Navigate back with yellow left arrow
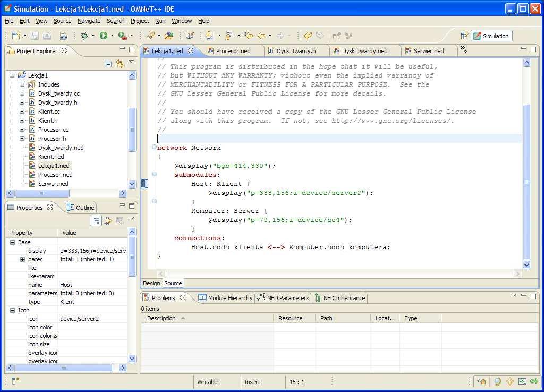Image resolution: width=544 pixels, height=392 pixels. 261,36
